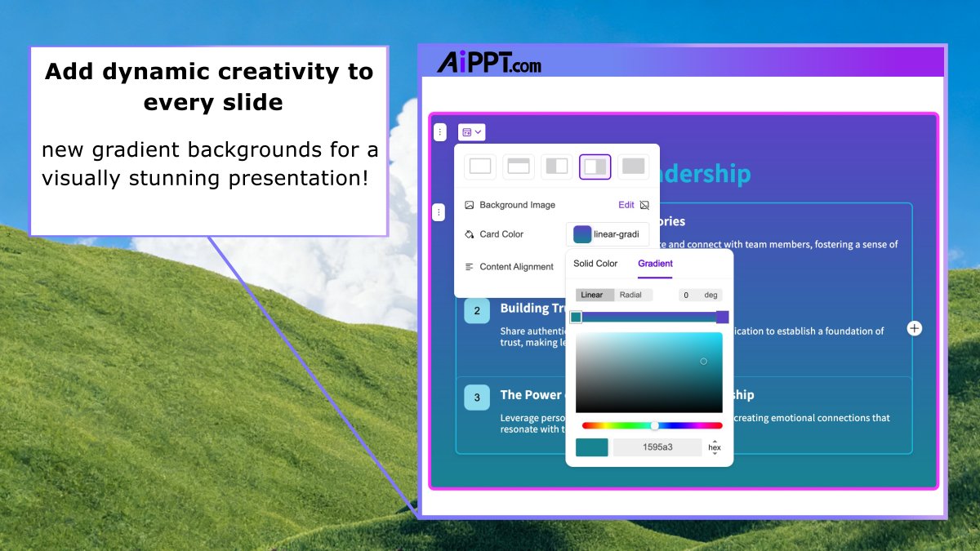Switch to the Gradient tab
This screenshot has width=980, height=551.
point(655,264)
